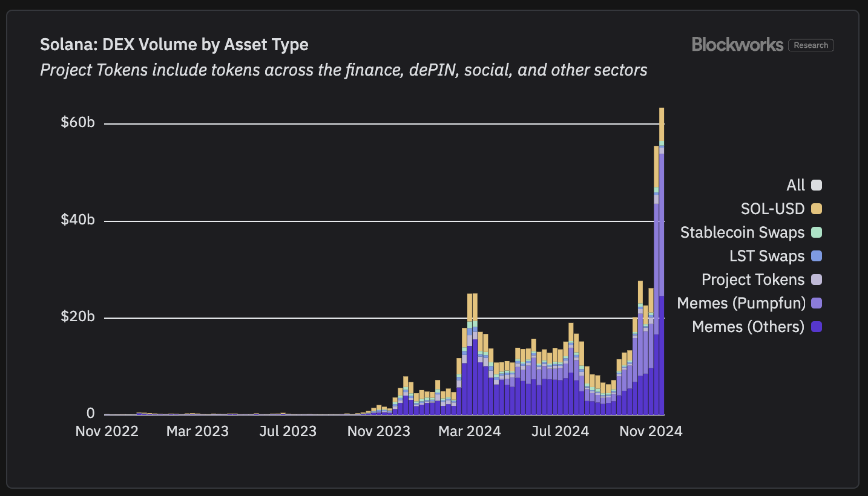Toggle Stablecoin Swaps green legend square
Viewport: 868px width, 496px height.
click(817, 233)
